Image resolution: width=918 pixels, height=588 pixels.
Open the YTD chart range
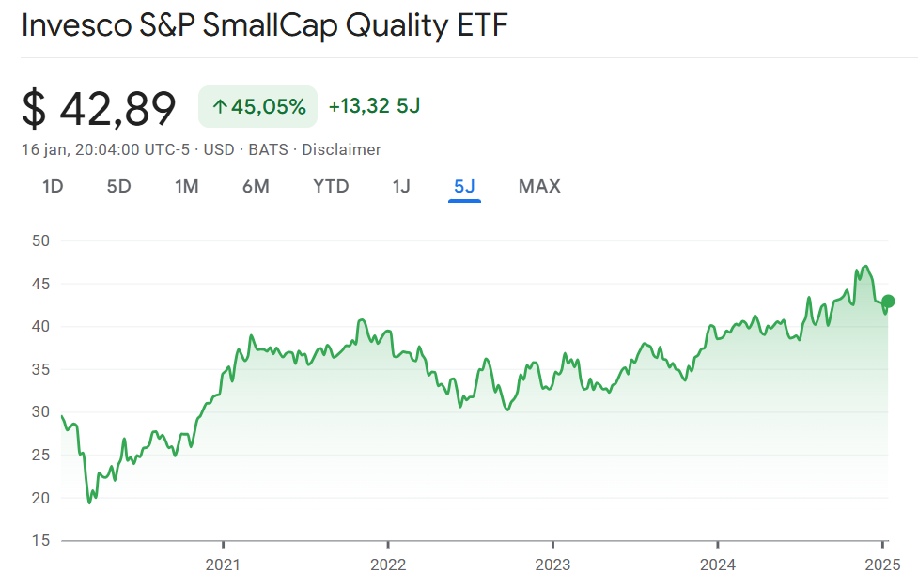coord(331,187)
